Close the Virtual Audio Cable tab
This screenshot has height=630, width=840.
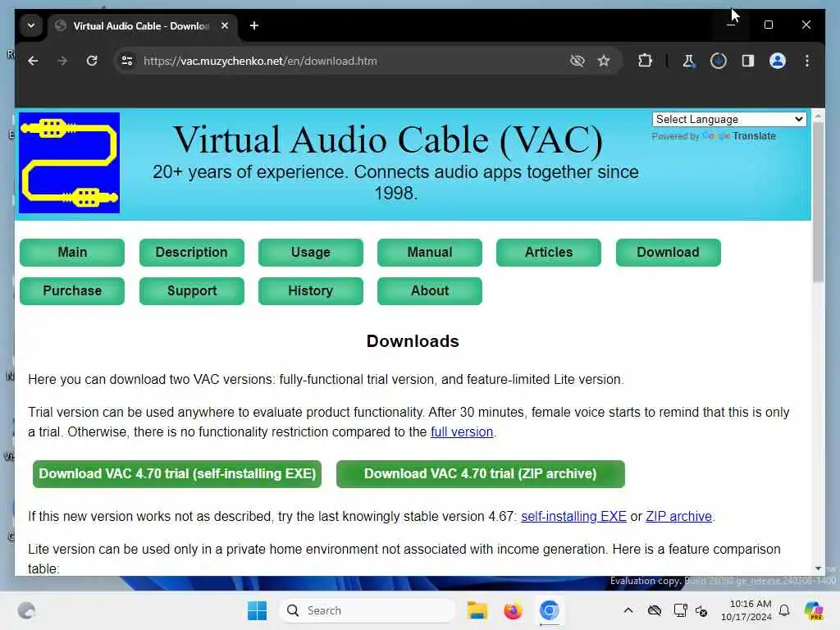pyautogui.click(x=225, y=25)
